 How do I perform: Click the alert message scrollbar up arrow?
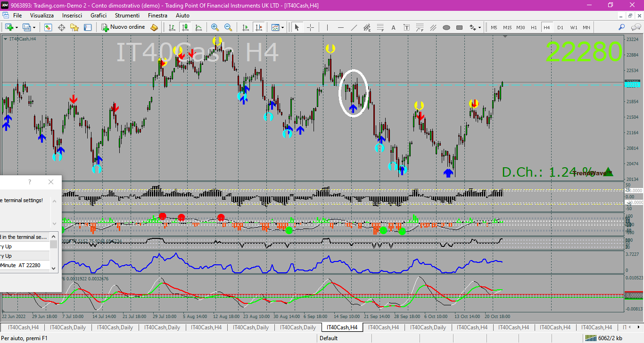(x=54, y=200)
